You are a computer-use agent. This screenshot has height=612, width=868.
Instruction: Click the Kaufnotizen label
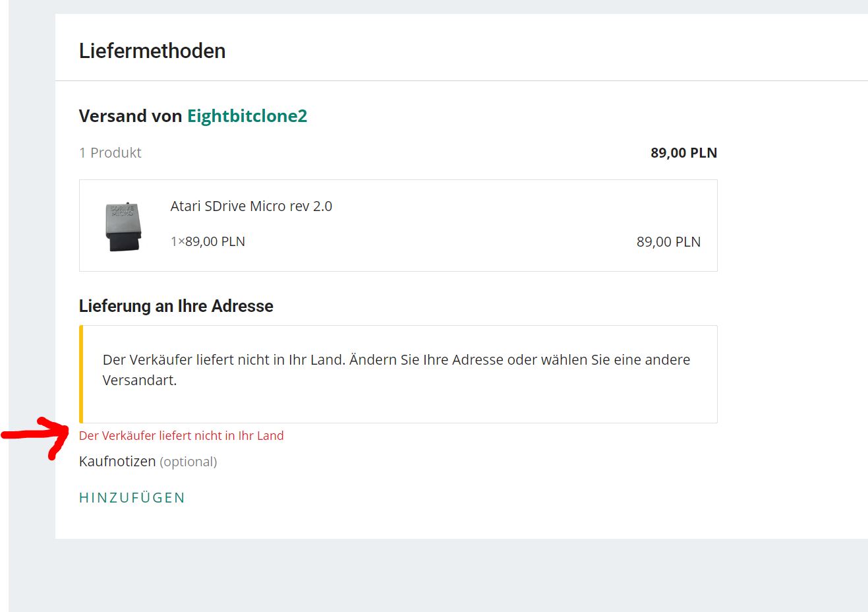tap(117, 461)
